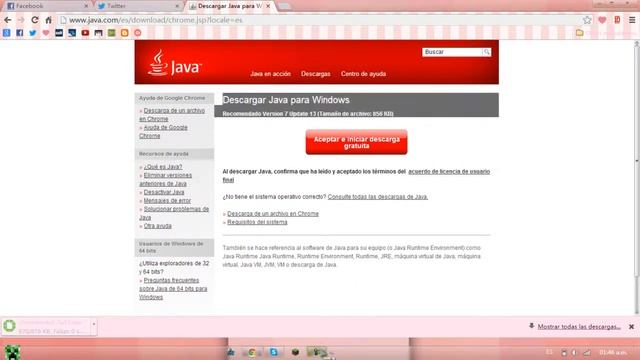
Task: Click the browser forward arrow
Action: [x=21, y=20]
